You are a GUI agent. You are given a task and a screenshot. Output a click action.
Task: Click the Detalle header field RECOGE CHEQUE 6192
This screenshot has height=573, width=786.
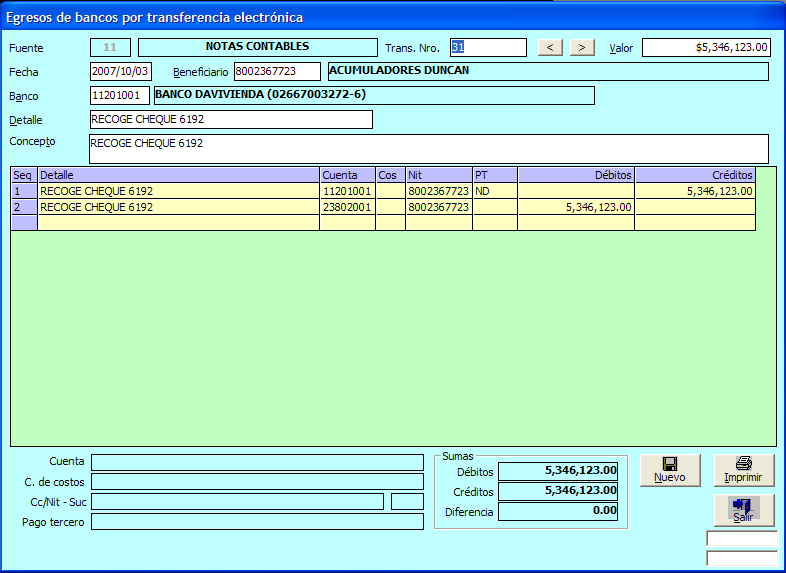(231, 120)
